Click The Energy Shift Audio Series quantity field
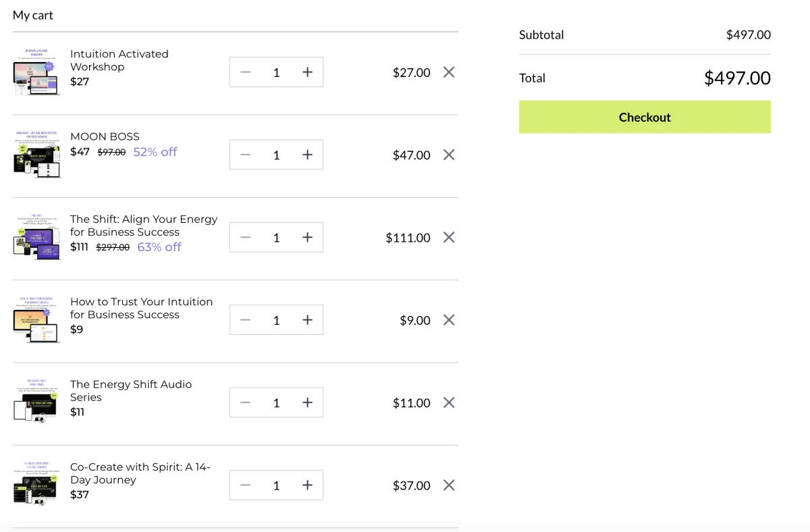The width and height of the screenshot is (810, 532). point(276,402)
